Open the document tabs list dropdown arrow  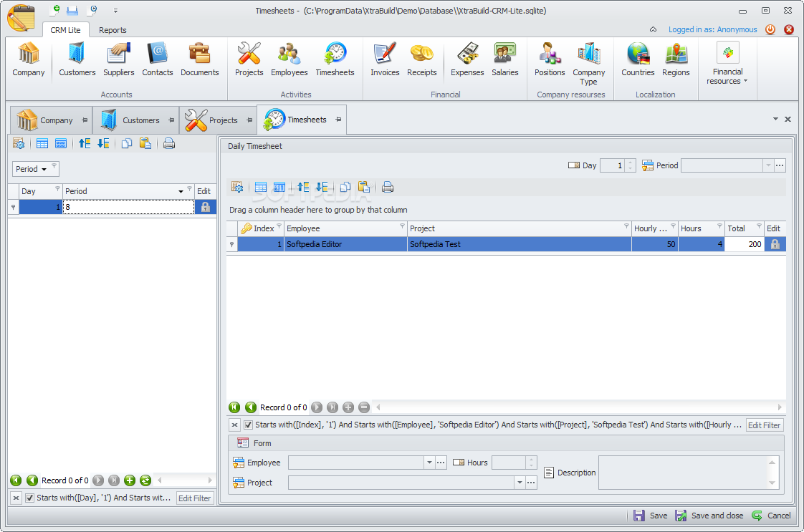[775, 119]
